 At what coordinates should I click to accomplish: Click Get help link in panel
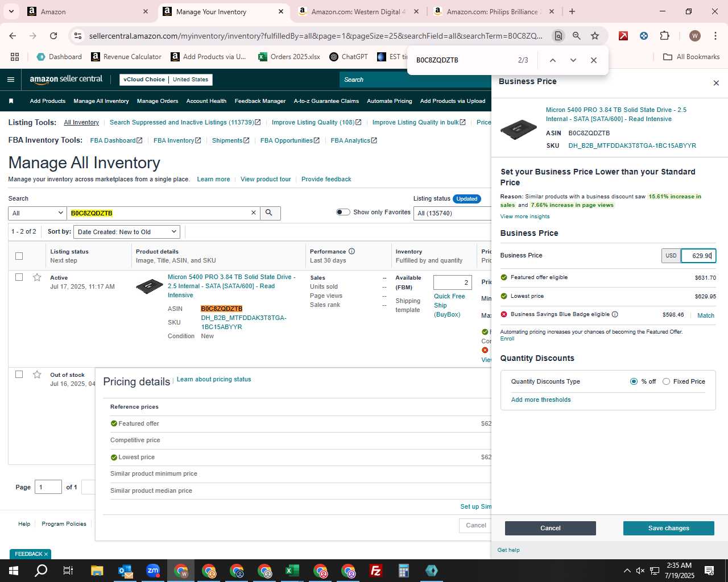508,550
